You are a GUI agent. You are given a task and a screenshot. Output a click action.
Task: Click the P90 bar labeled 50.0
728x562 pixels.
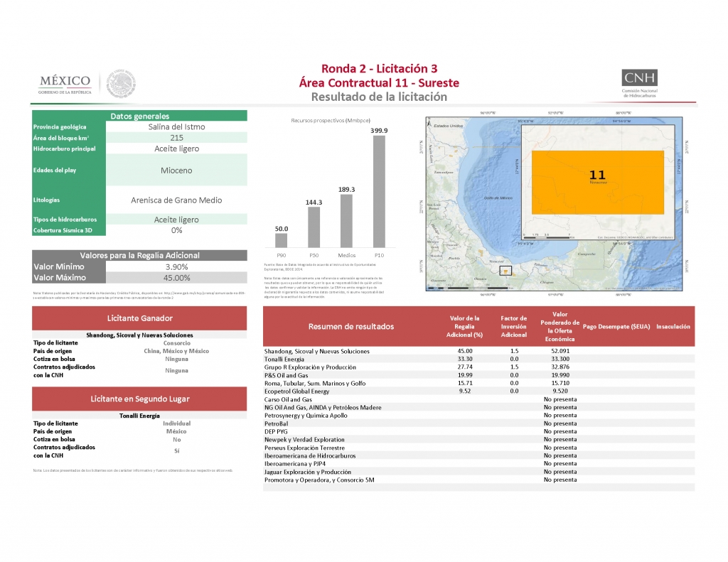(282, 240)
